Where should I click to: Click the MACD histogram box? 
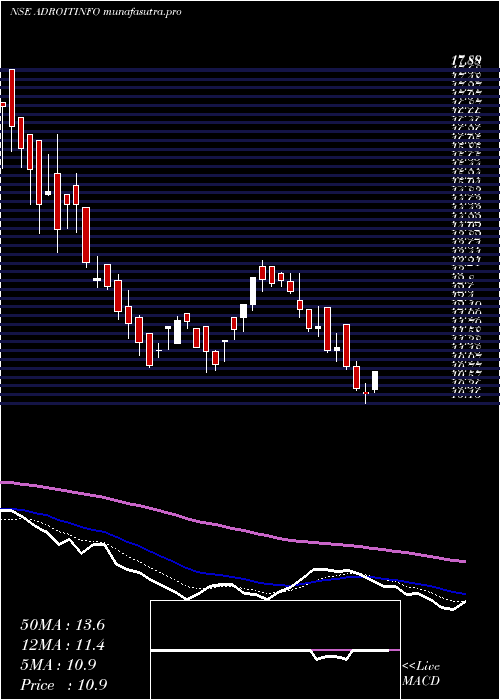(275, 650)
